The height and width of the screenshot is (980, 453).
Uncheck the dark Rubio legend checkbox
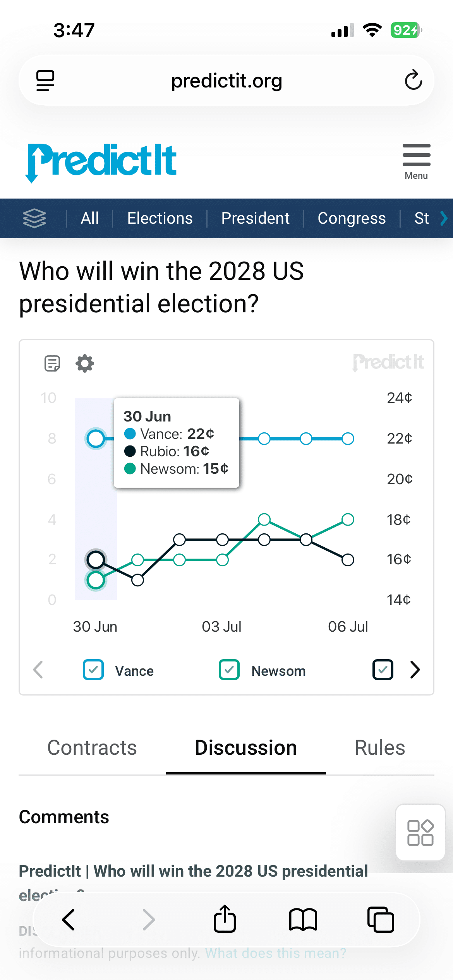tap(383, 670)
